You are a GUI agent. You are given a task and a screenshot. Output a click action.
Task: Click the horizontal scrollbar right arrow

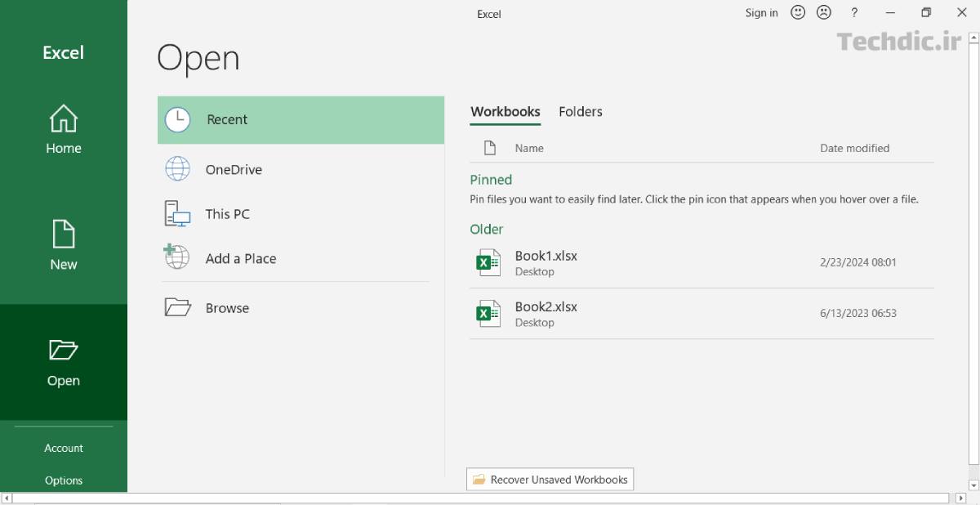tap(960, 498)
